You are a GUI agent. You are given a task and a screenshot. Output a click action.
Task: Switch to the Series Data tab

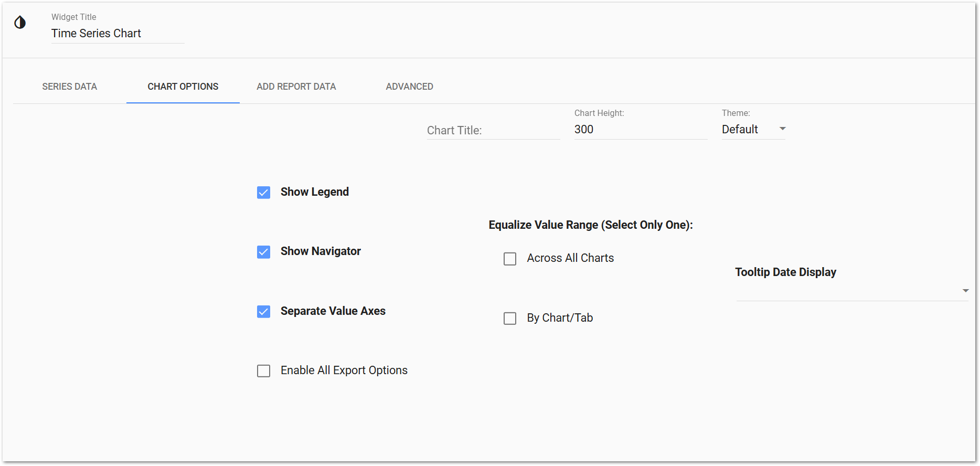point(70,87)
